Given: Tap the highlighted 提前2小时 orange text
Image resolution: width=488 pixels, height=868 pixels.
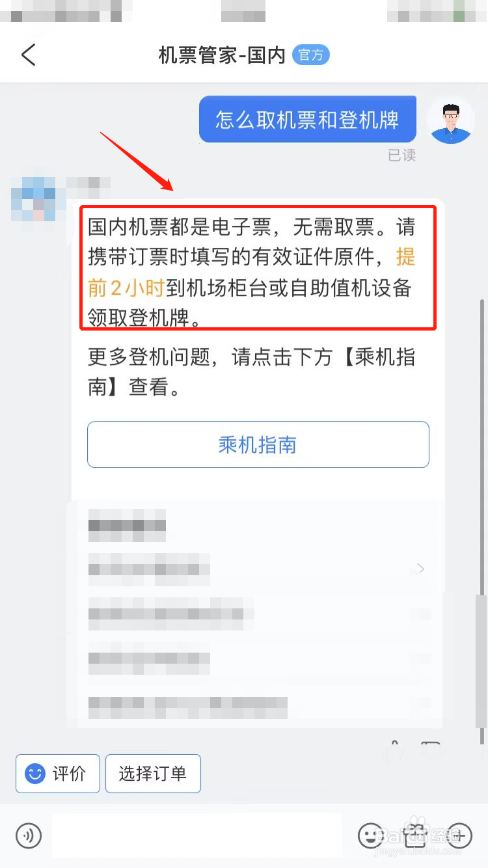Looking at the screenshot, I should point(252,273).
